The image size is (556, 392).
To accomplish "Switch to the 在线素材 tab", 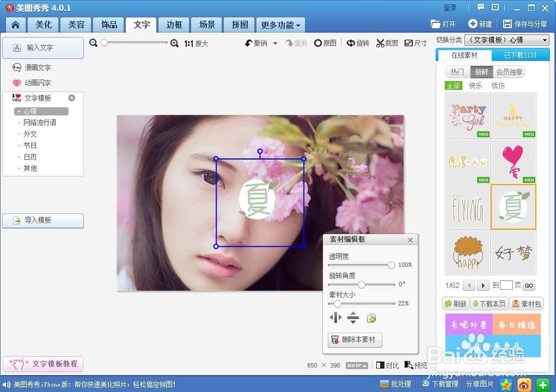I will (464, 56).
